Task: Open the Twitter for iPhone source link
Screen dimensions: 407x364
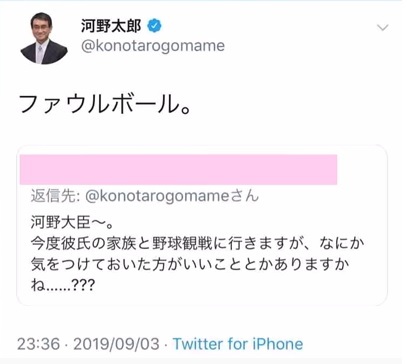Action: (x=238, y=344)
